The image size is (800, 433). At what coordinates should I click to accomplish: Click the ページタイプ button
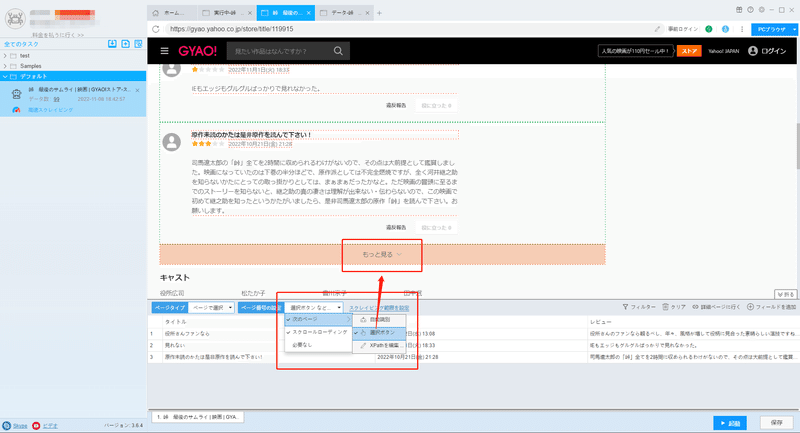pyautogui.click(x=170, y=308)
